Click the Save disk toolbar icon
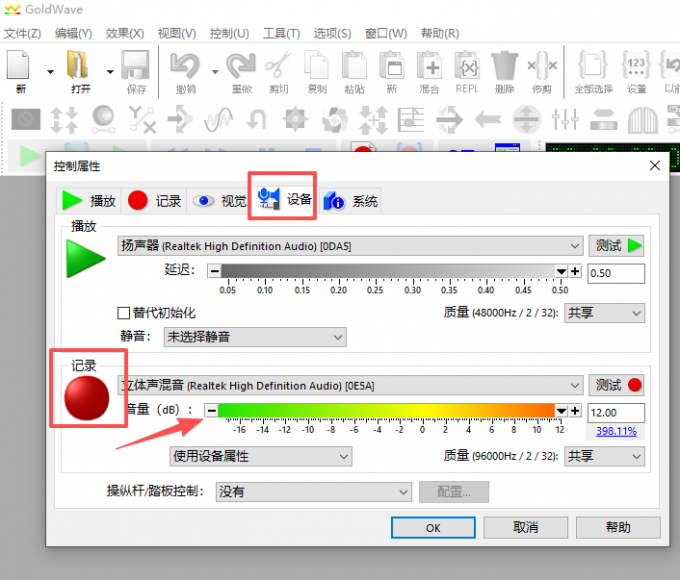This screenshot has width=680, height=580. click(135, 67)
